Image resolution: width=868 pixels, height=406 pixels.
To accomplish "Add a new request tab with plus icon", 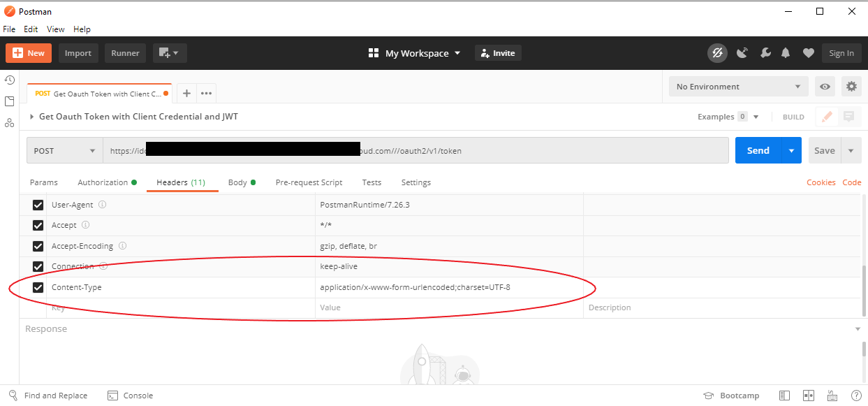I will click(x=186, y=93).
